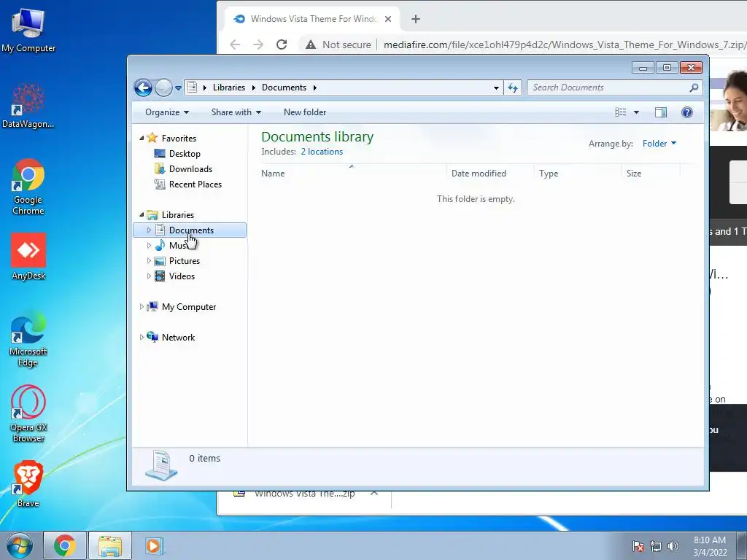This screenshot has height=560, width=747.
Task: Switch to Chrome on the taskbar
Action: pyautogui.click(x=65, y=545)
